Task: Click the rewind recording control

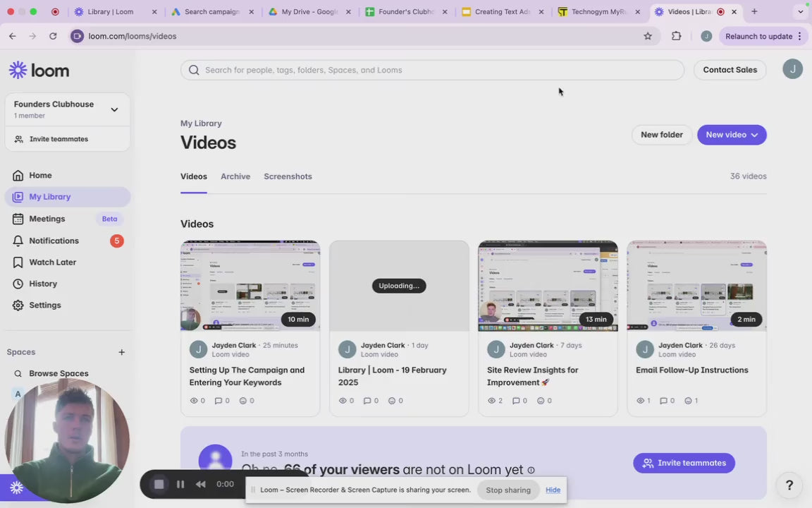Action: pos(201,484)
